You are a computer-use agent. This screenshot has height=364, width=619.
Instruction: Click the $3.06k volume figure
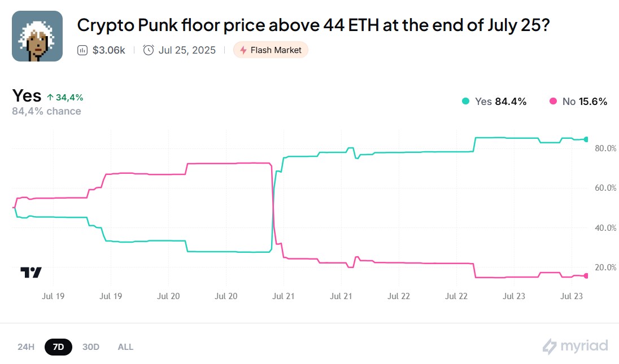pyautogui.click(x=108, y=50)
